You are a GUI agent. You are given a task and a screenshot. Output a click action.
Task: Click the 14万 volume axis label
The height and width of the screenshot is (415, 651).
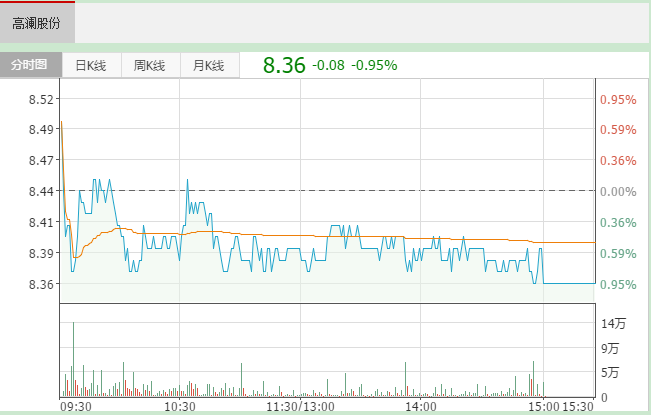613,323
